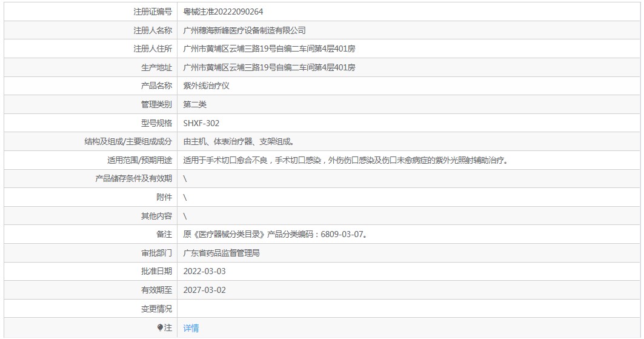The height and width of the screenshot is (339, 644).
Task: Click the 注册人住所 label
Action: (x=153, y=49)
